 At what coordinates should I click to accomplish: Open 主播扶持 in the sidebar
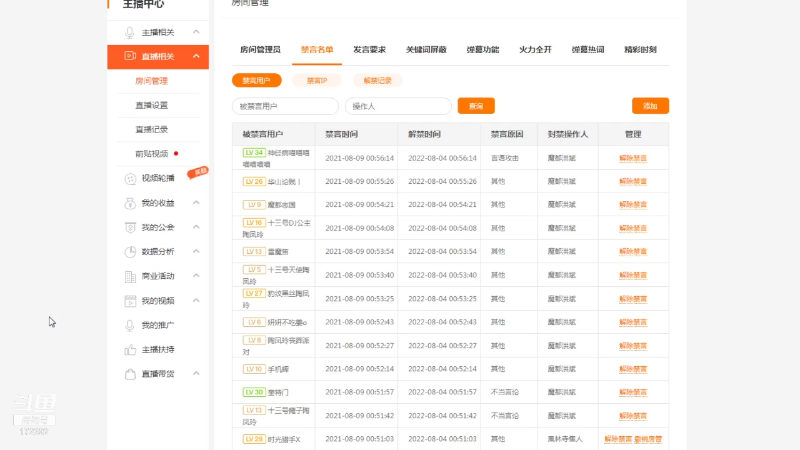[158, 349]
